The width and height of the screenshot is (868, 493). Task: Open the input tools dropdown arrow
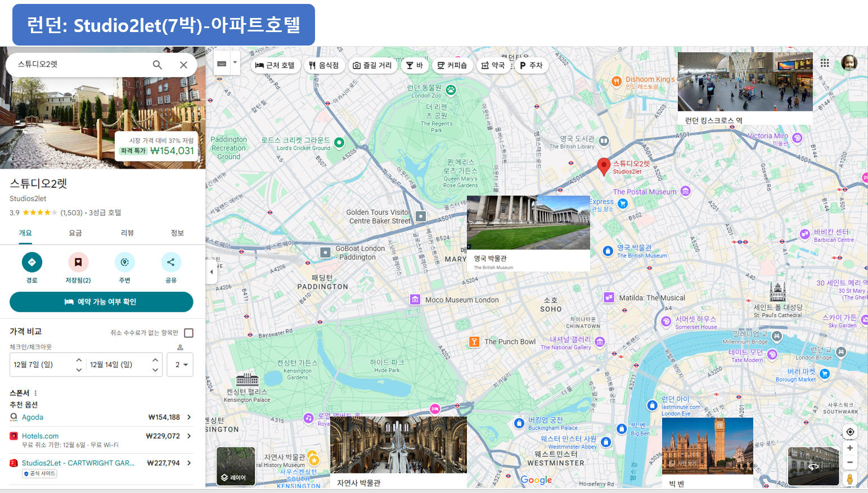pos(235,63)
